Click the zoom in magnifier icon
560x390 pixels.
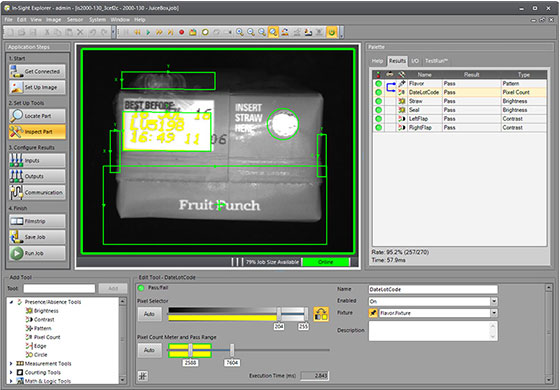pos(240,32)
